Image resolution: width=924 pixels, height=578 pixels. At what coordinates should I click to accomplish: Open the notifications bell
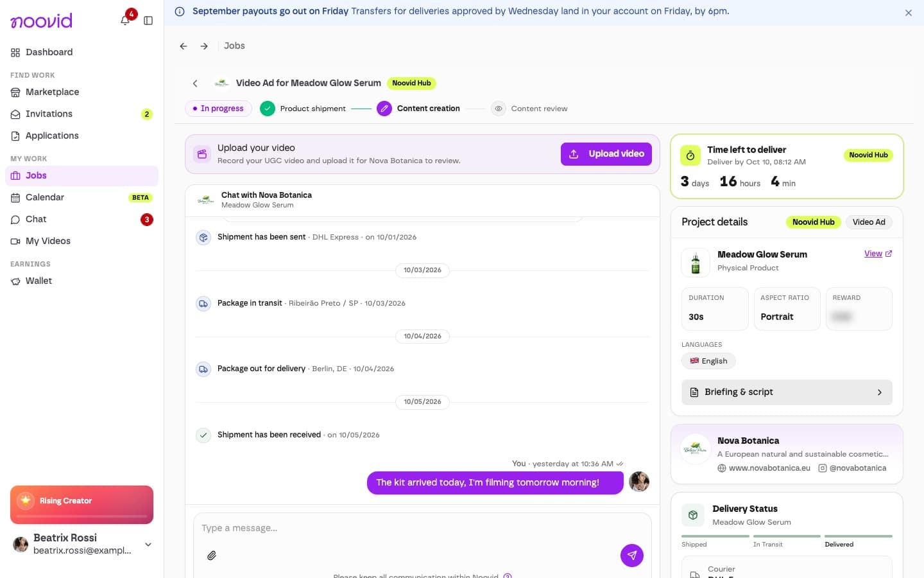[x=125, y=21]
